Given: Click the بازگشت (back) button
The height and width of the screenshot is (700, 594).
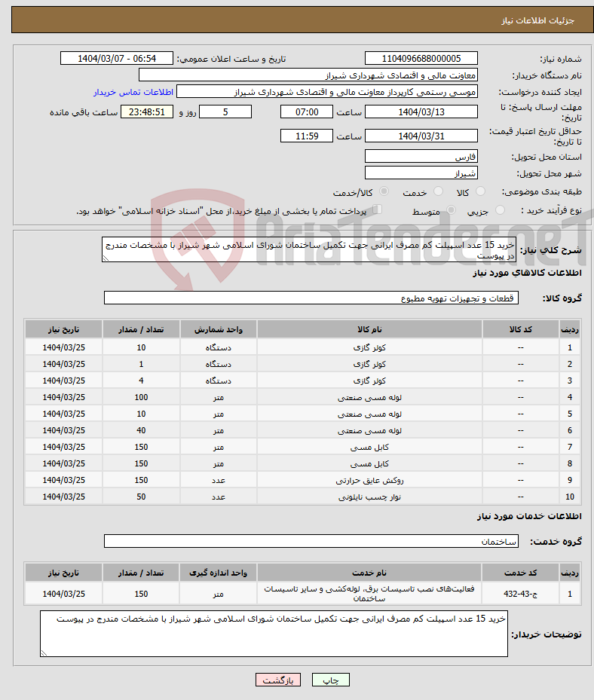Looking at the screenshot, I should point(278,680).
